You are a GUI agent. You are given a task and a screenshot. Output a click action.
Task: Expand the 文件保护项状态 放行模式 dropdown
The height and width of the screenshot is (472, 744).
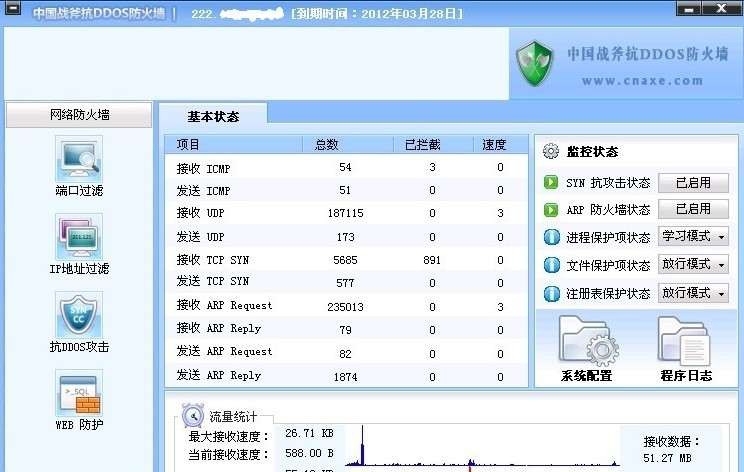click(x=693, y=264)
